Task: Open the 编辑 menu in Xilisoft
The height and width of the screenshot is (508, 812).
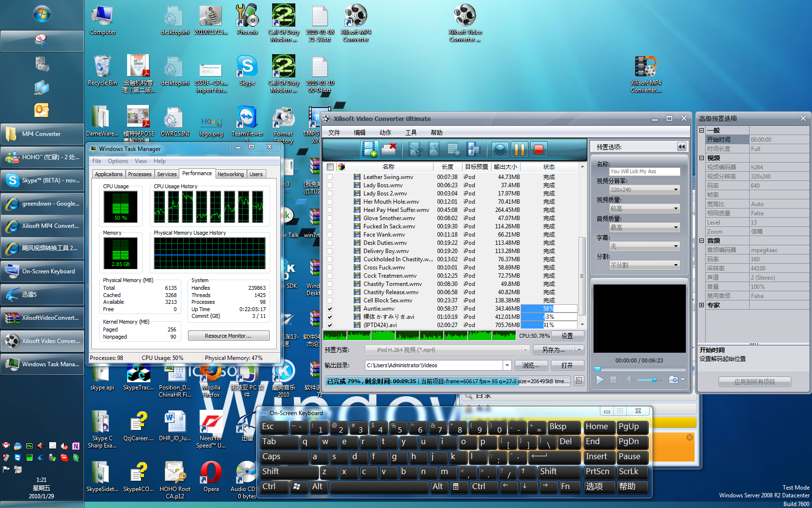Action: (359, 133)
